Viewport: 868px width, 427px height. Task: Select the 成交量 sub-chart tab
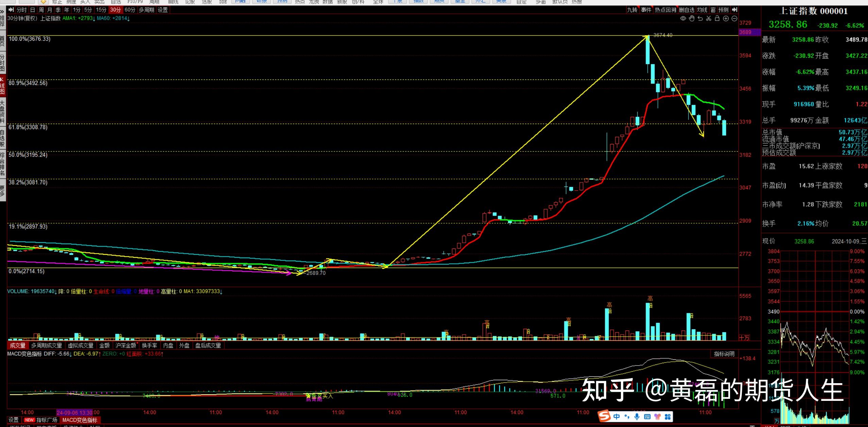coord(18,345)
